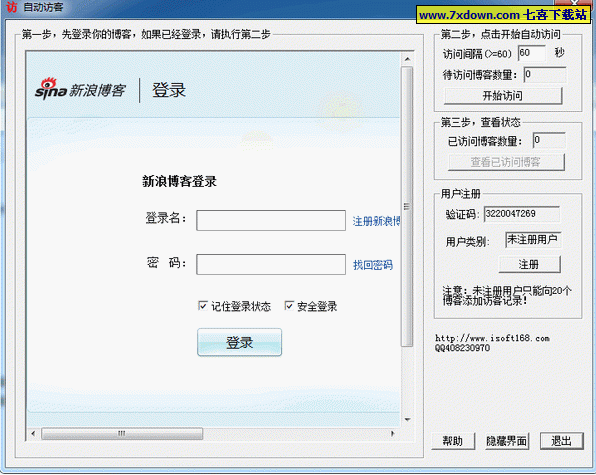
Task: Click the horizontal scrollbar left arrow
Action: 33,433
